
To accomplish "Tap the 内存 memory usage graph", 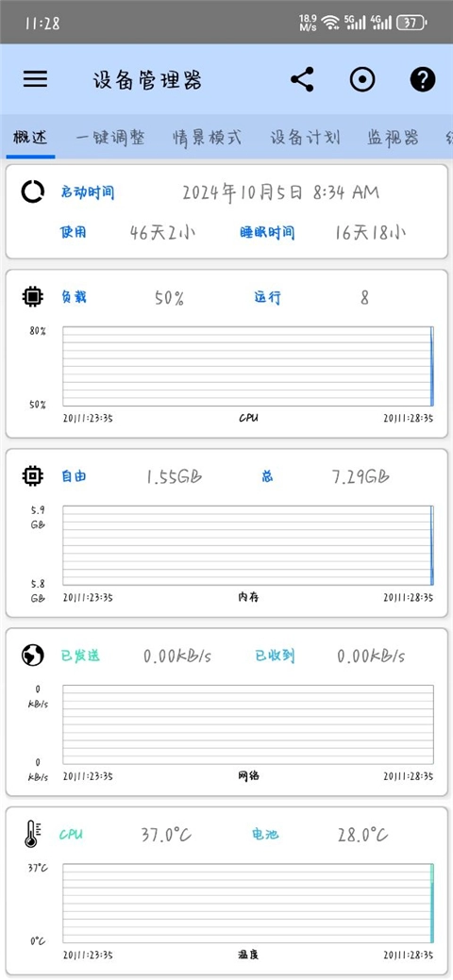I will (248, 545).
